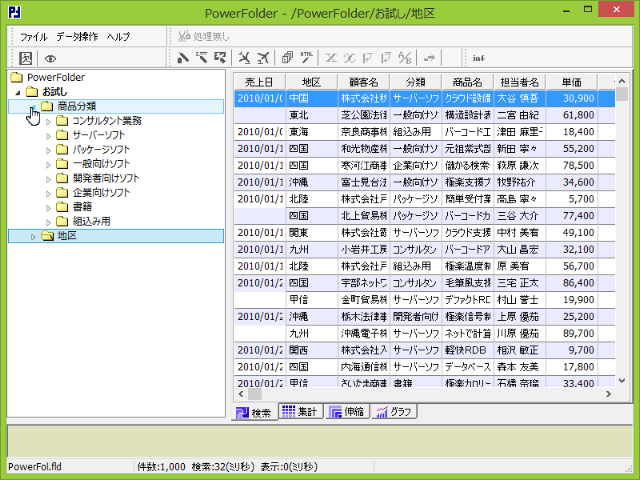Click the HTML pencil icon
Viewport: 640px width, 480px height.
[306, 58]
